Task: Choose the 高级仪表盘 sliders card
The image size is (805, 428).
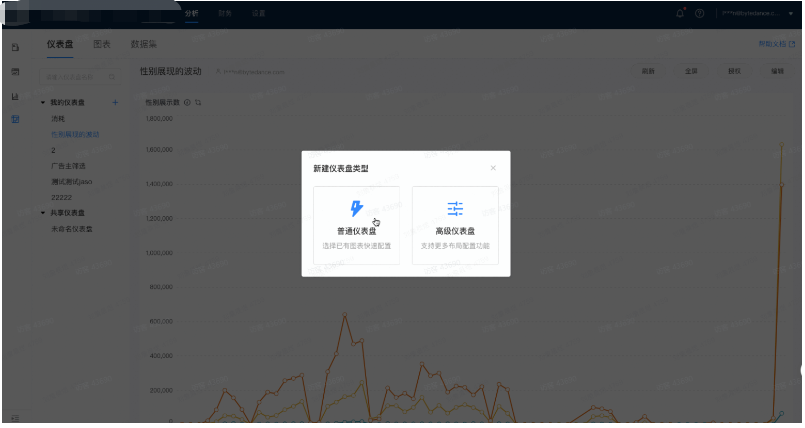Action: (x=455, y=225)
